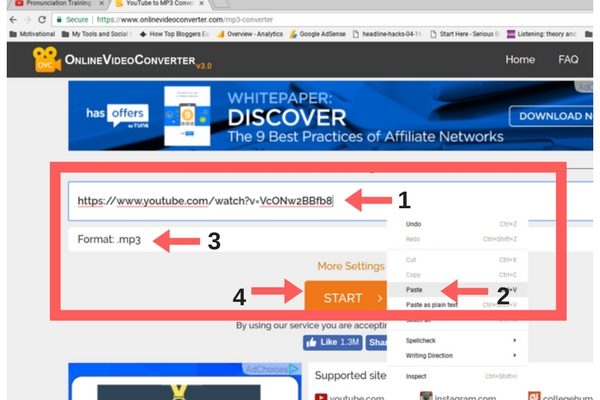The height and width of the screenshot is (400, 600).
Task: Open Start Here - Serious bookmark
Action: 465,34
